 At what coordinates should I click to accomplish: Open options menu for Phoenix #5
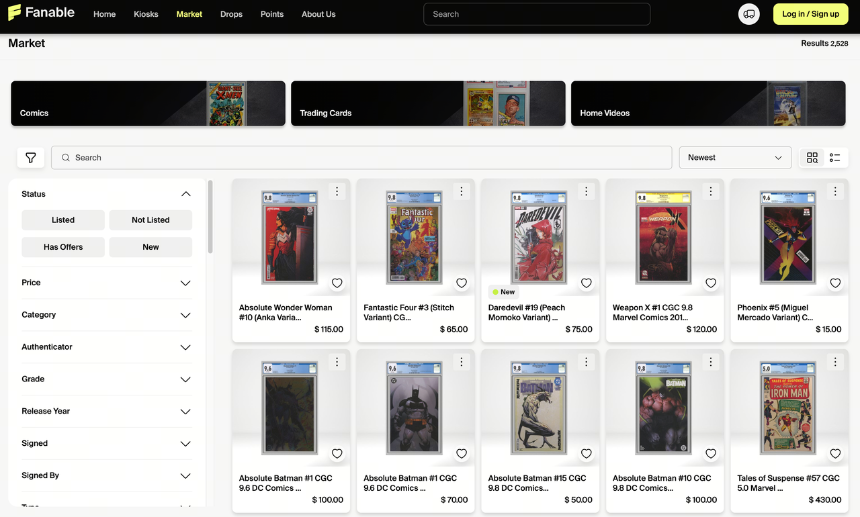pyautogui.click(x=835, y=191)
